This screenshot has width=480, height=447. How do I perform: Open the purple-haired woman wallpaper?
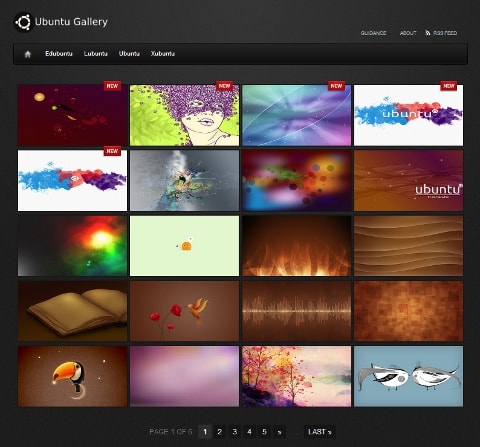coord(184,115)
